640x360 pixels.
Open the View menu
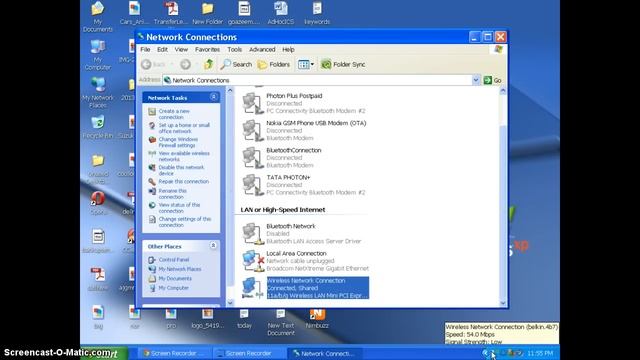[181, 49]
